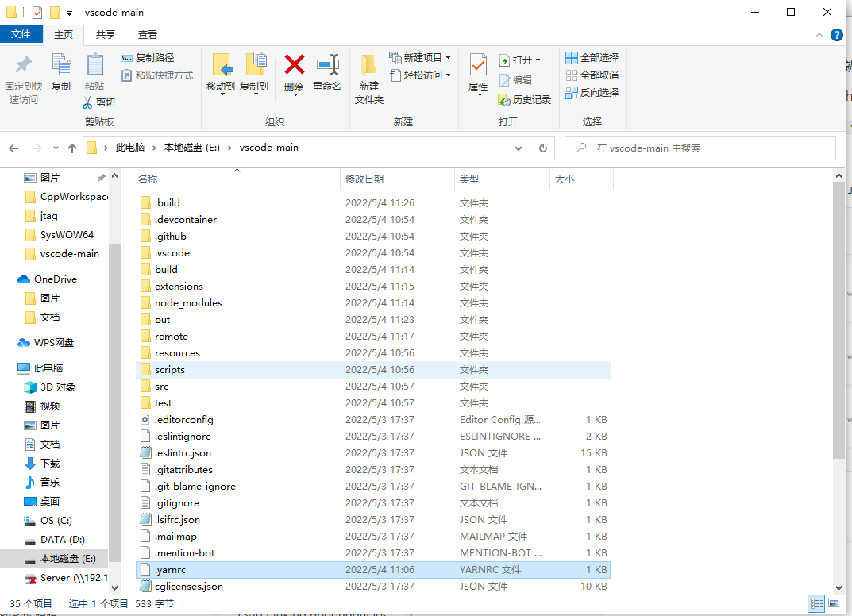
Task: Click Select All (全部选择) in ribbon
Action: pos(592,58)
